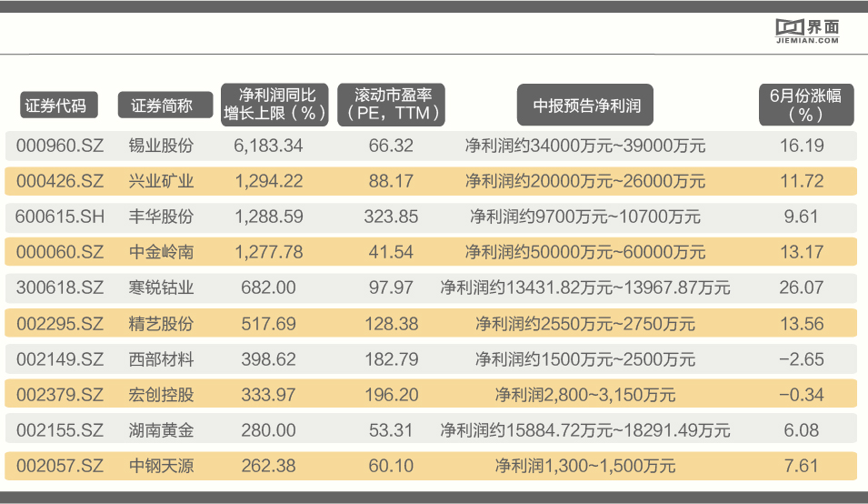Screen dimensions: 868x504
Task: Select the name 湖南黄金
Action: pyautogui.click(x=161, y=429)
